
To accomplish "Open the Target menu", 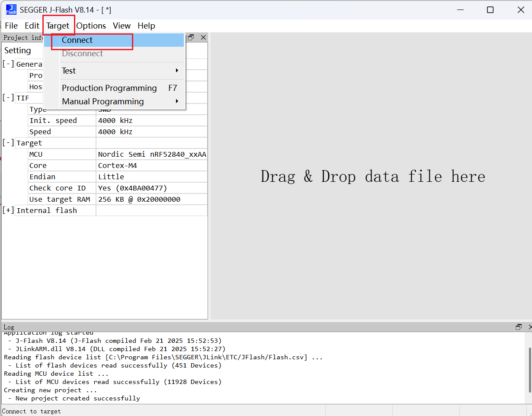I will click(58, 26).
